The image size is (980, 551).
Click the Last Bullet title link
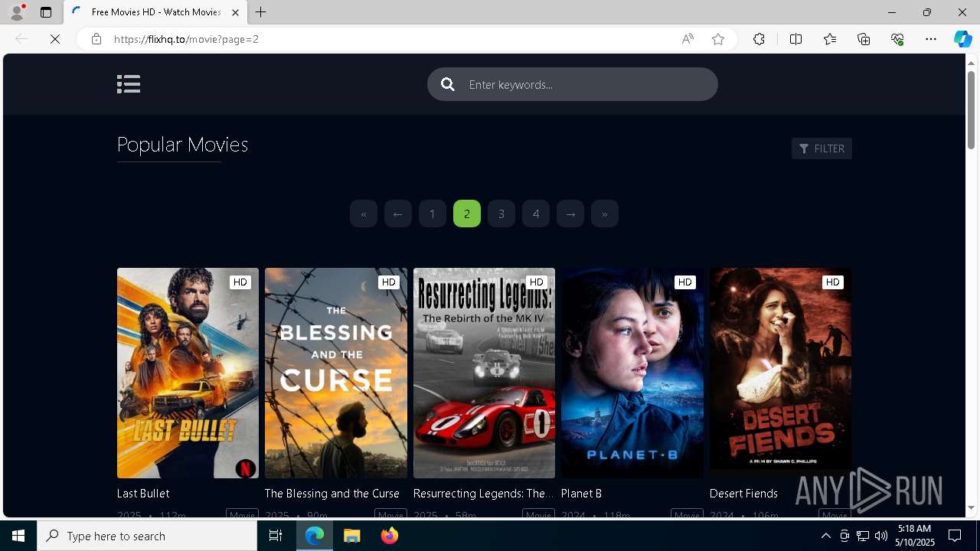(x=143, y=494)
